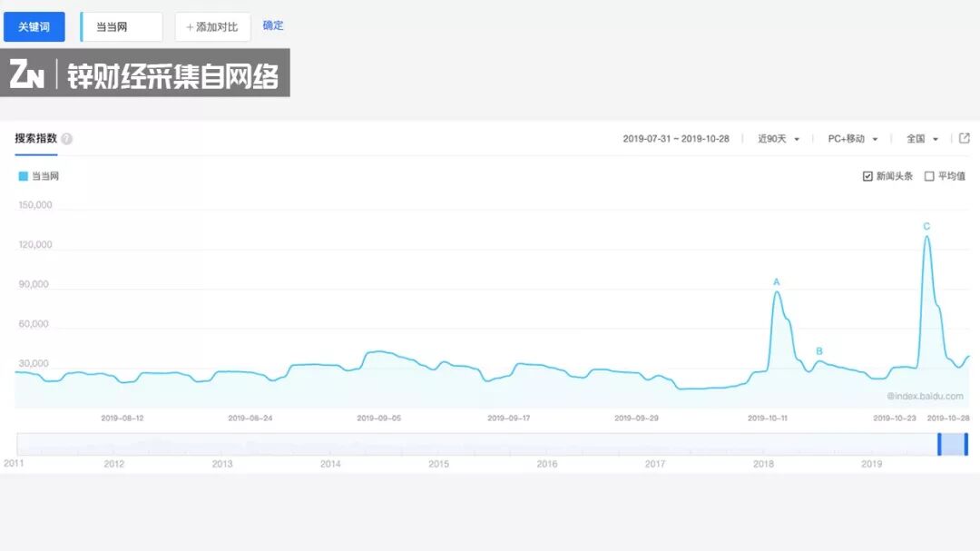Enable the 平均值 checkbox
Image resolution: width=980 pixels, height=551 pixels.
click(x=929, y=176)
